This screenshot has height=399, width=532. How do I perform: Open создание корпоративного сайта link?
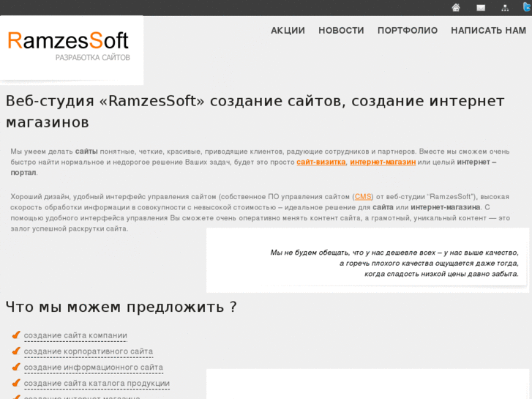click(89, 351)
